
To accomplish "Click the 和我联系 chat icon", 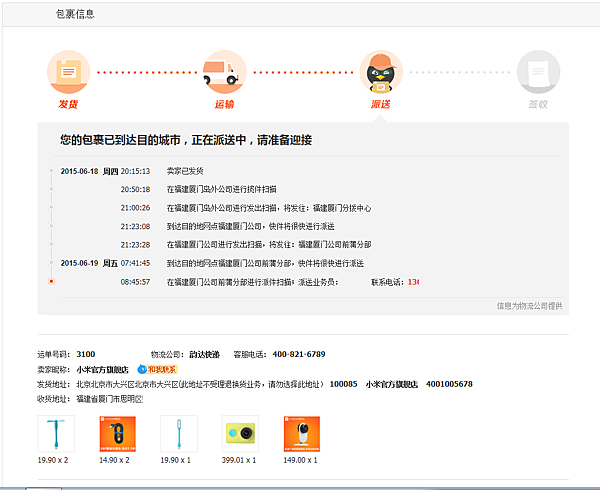I will 157,370.
